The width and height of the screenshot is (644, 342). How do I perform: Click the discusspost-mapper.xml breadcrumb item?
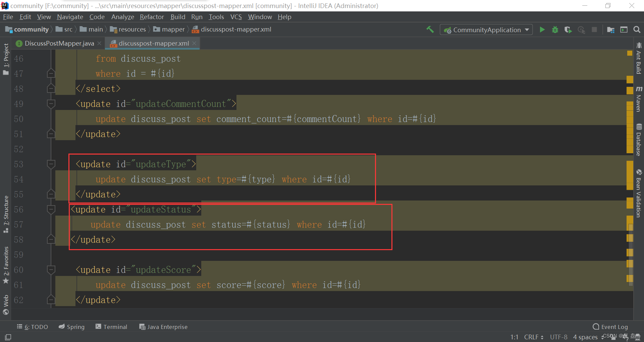(231, 30)
